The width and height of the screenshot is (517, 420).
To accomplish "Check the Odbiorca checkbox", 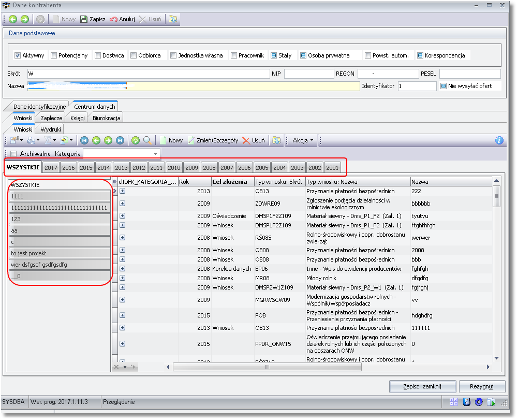I will click(x=134, y=55).
